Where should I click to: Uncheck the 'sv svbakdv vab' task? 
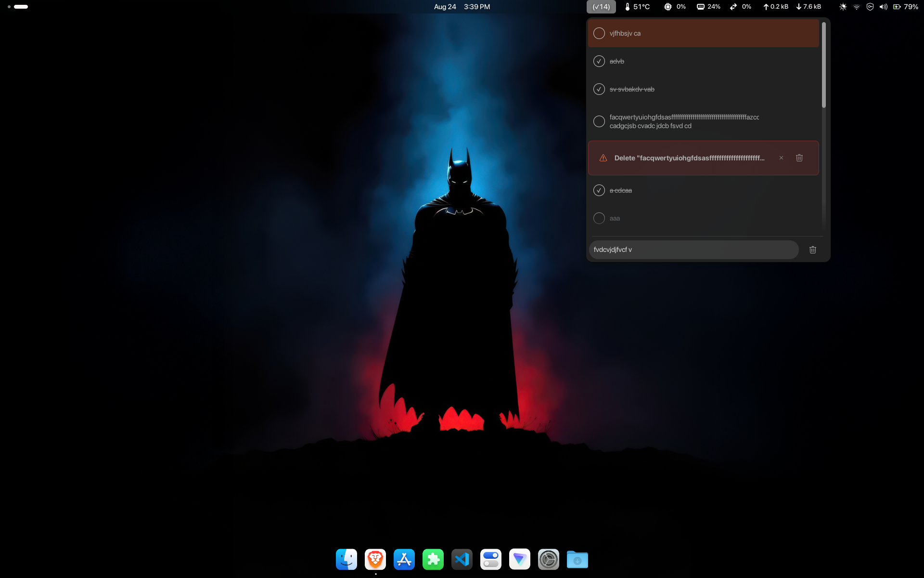point(599,89)
